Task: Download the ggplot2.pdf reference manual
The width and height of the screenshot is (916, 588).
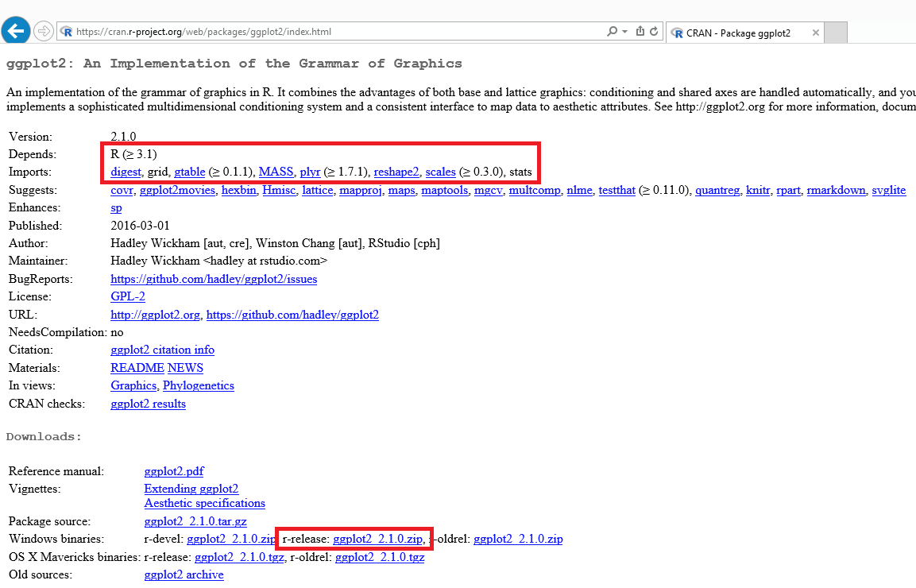Action: point(174,471)
